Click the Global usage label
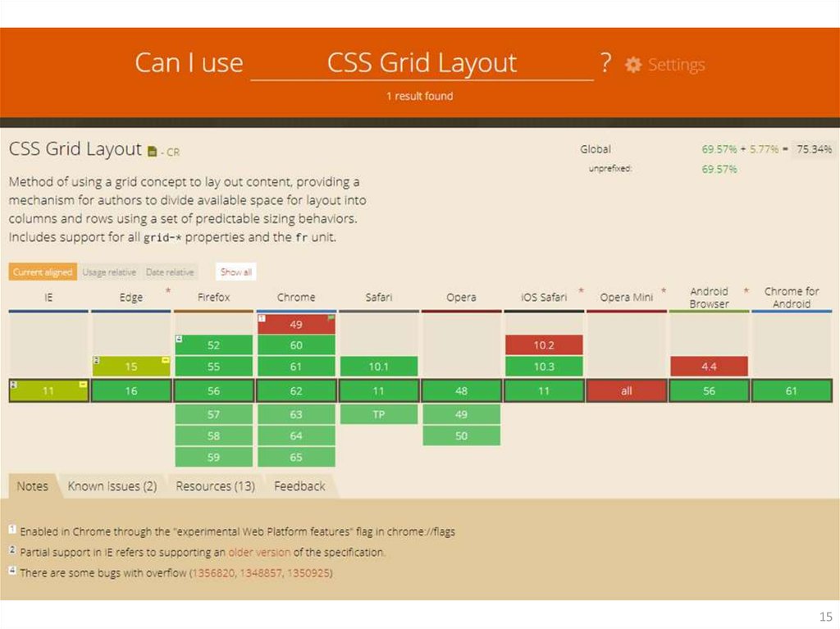The width and height of the screenshot is (840, 629). pos(596,149)
